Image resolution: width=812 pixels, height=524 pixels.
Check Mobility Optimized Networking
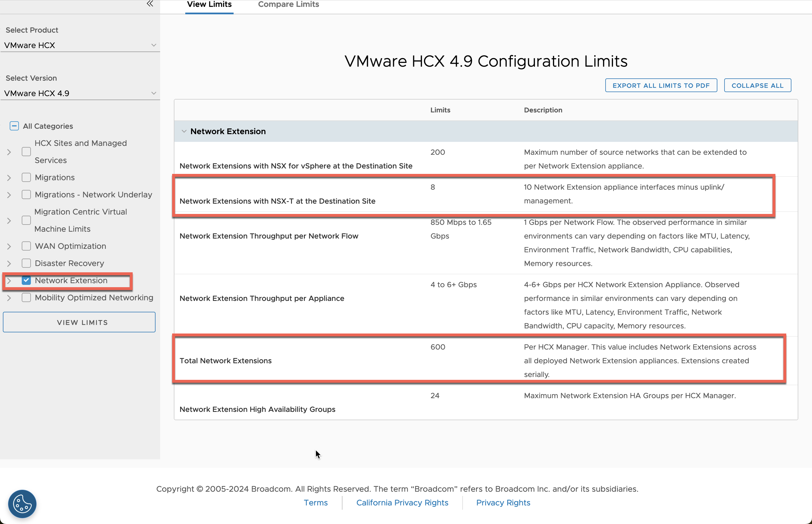coord(26,297)
